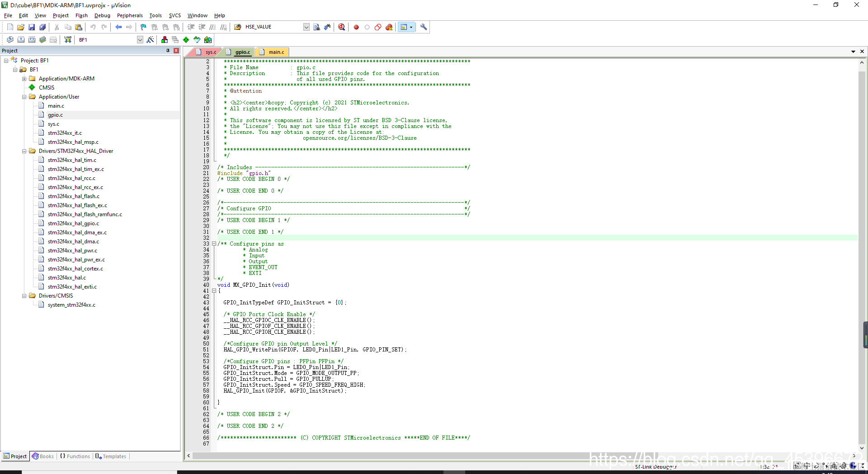The image size is (868, 474).
Task: Insert or remove a bookmark flag
Action: [x=143, y=27]
